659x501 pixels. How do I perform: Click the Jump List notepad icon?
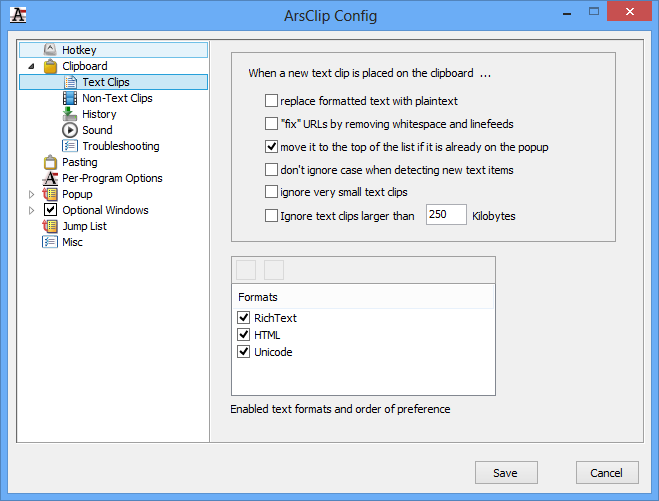pos(50,226)
